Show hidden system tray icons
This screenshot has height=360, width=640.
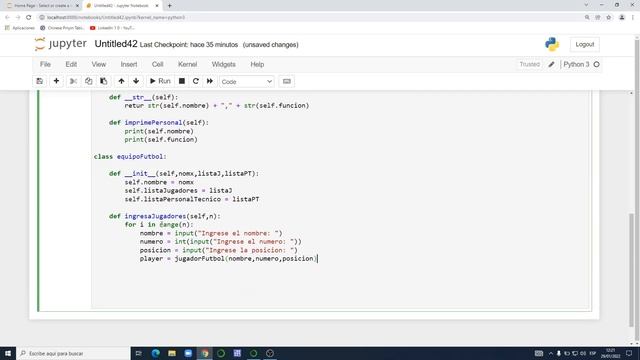[x=551, y=353]
